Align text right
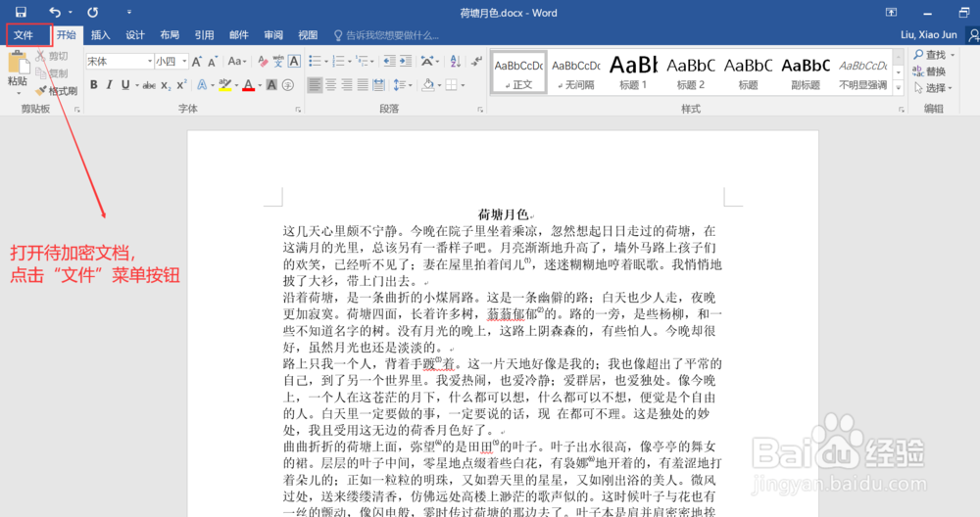Image resolution: width=980 pixels, height=517 pixels. [347, 85]
